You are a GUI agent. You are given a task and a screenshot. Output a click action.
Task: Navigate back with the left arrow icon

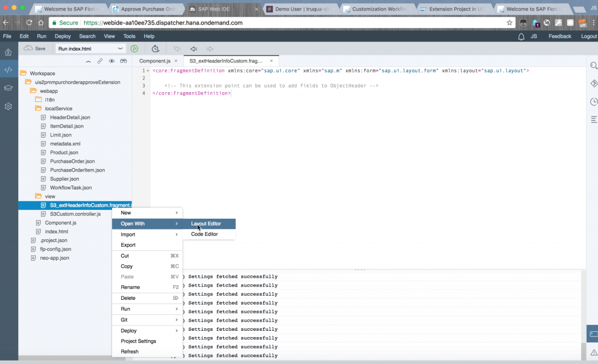tap(194, 49)
